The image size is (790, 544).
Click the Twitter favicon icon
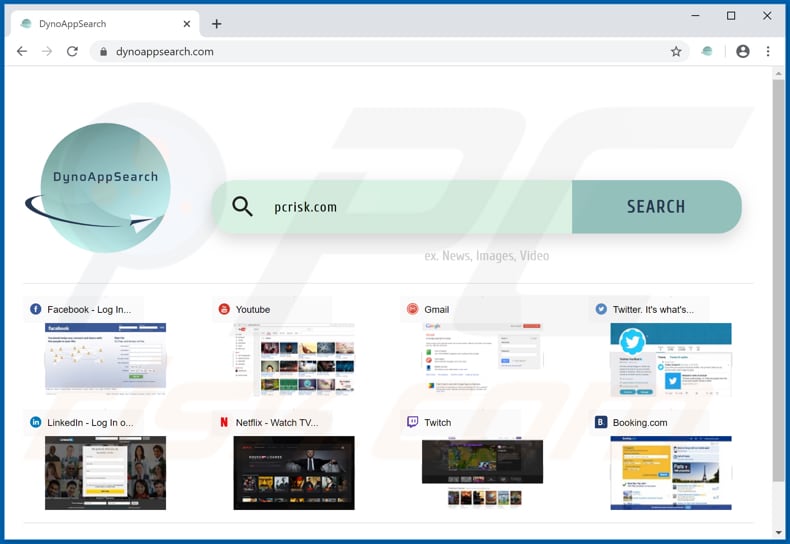pyautogui.click(x=601, y=309)
